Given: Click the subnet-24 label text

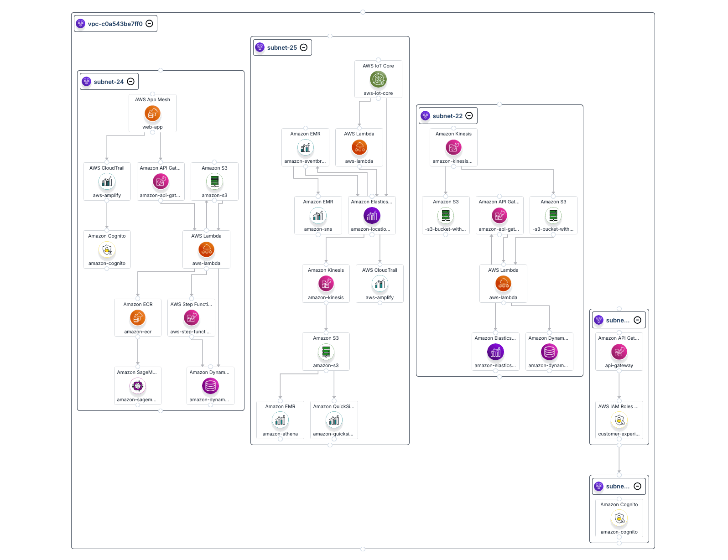Looking at the screenshot, I should [109, 82].
